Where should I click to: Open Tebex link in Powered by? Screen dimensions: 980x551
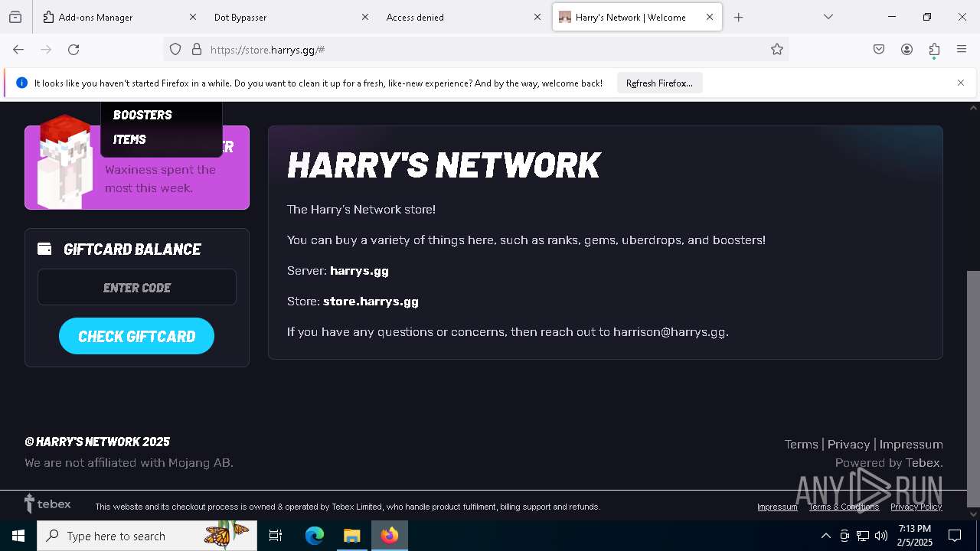point(923,462)
